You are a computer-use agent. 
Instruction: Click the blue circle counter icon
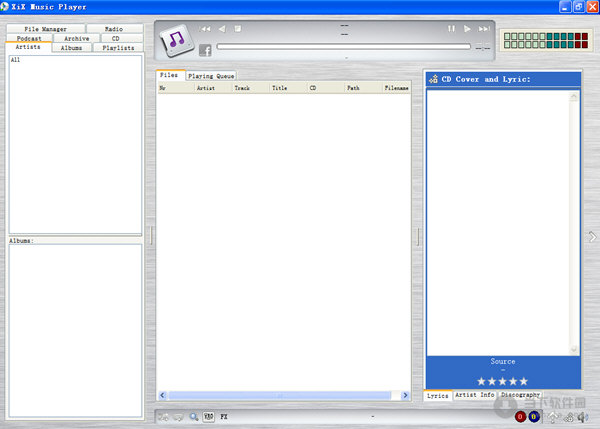tap(534, 417)
